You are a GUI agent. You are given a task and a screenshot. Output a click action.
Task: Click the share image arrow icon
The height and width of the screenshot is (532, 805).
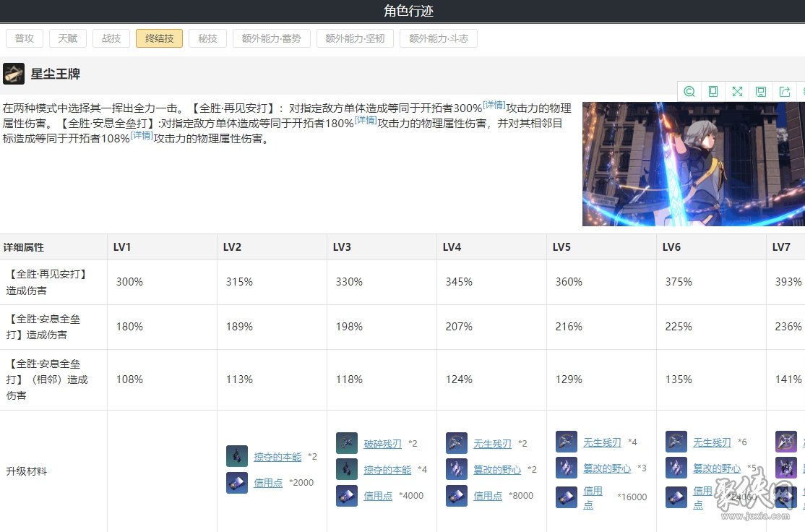(x=785, y=91)
